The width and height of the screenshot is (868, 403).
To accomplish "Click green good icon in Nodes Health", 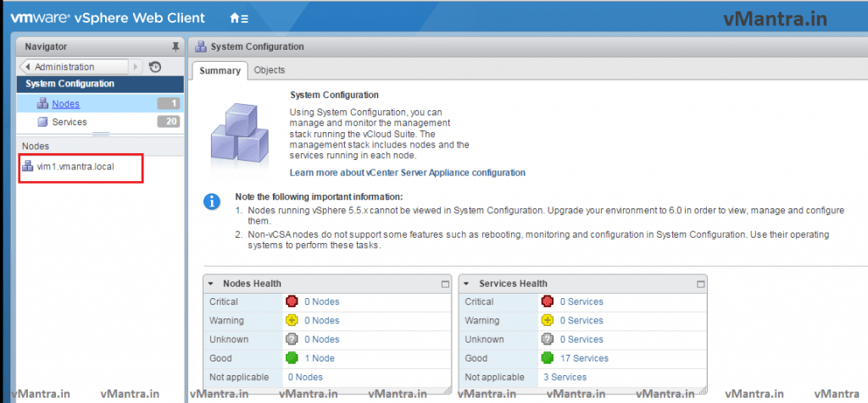I will coord(292,357).
